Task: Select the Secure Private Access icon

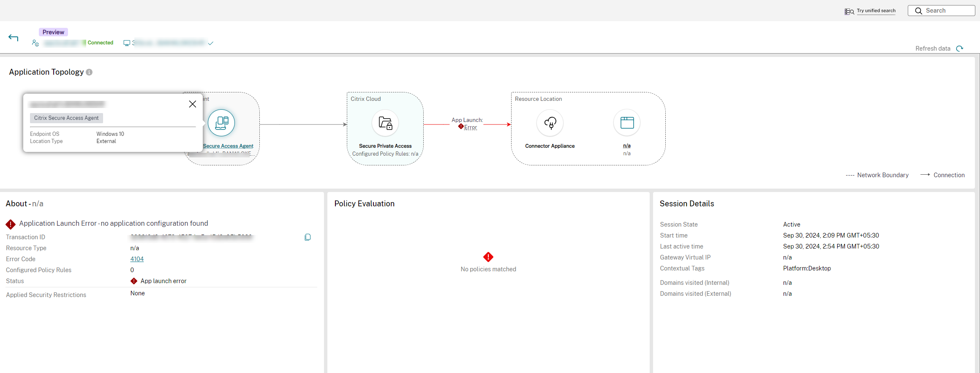Action: [385, 123]
